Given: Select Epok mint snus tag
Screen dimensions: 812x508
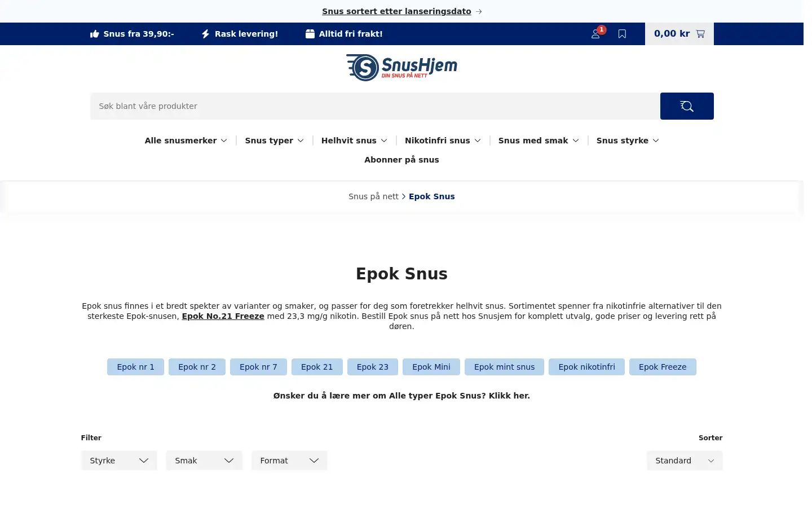Looking at the screenshot, I should tap(504, 367).
